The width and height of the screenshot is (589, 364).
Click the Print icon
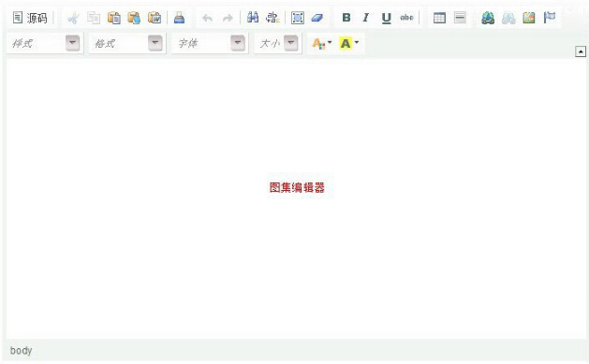[179, 18]
